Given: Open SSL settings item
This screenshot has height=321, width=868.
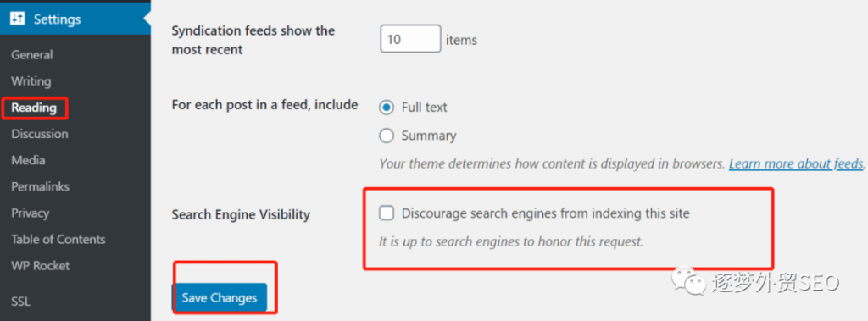Looking at the screenshot, I should (x=20, y=302).
